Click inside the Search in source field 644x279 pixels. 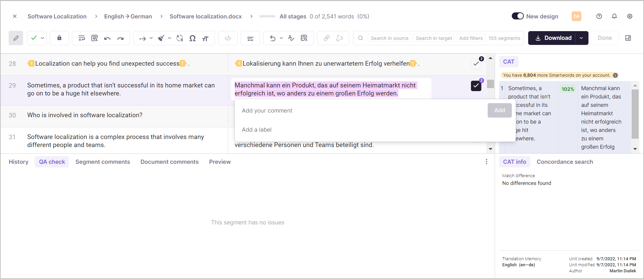pos(390,38)
